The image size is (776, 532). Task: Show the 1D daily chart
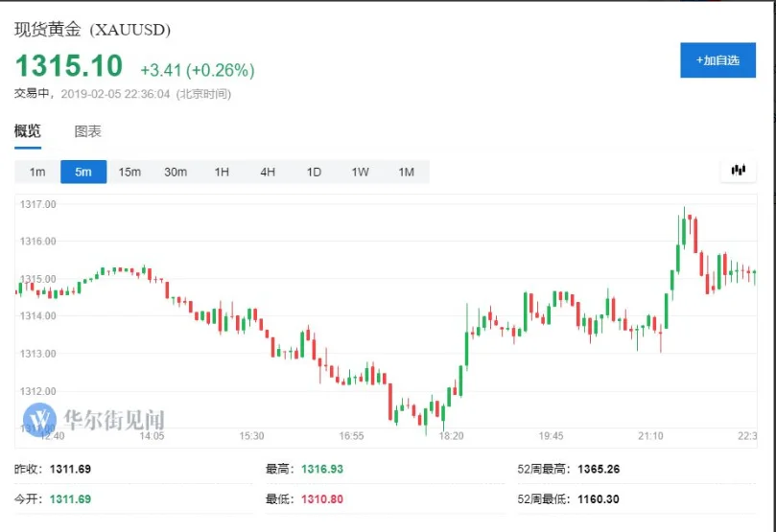[314, 172]
